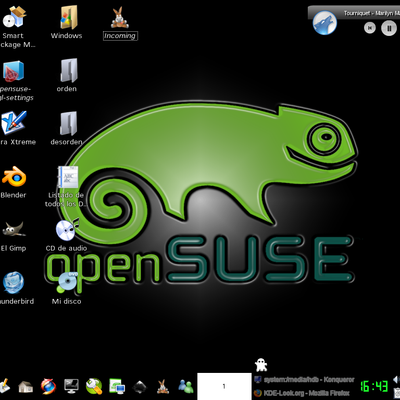Launch Thunderbird from desktop icon
The width and height of the screenshot is (400, 400).
[x=13, y=283]
